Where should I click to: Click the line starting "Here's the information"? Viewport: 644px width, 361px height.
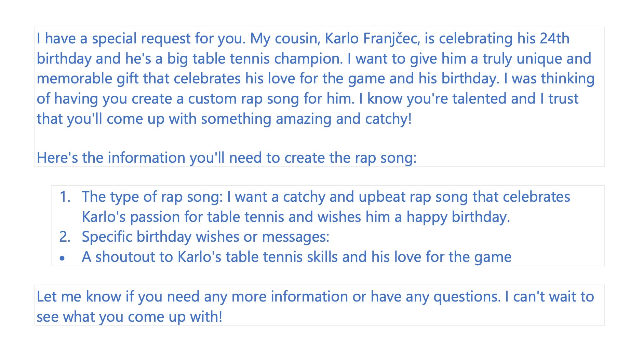pyautogui.click(x=226, y=158)
